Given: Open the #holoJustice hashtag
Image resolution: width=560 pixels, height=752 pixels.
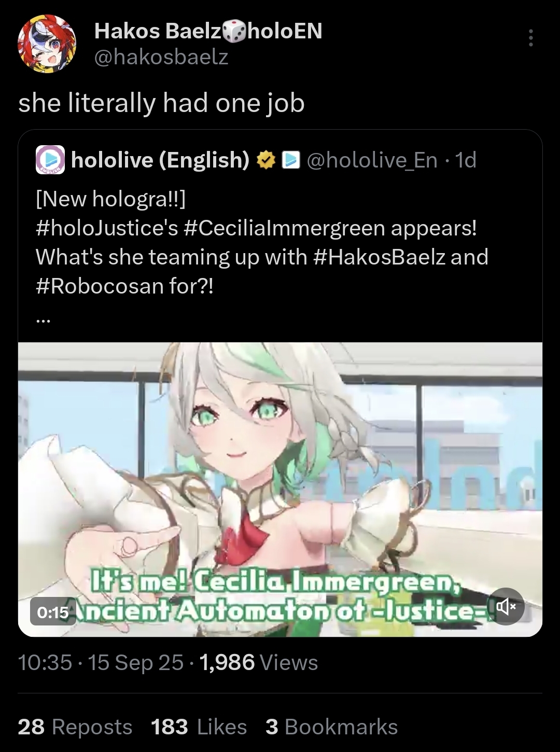Looking at the screenshot, I should tap(107, 228).
